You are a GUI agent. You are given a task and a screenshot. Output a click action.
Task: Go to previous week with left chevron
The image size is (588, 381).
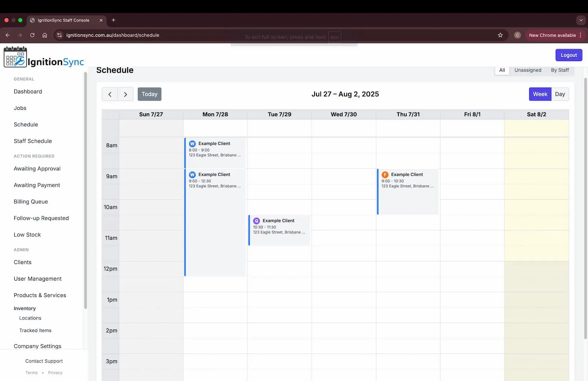(x=110, y=94)
